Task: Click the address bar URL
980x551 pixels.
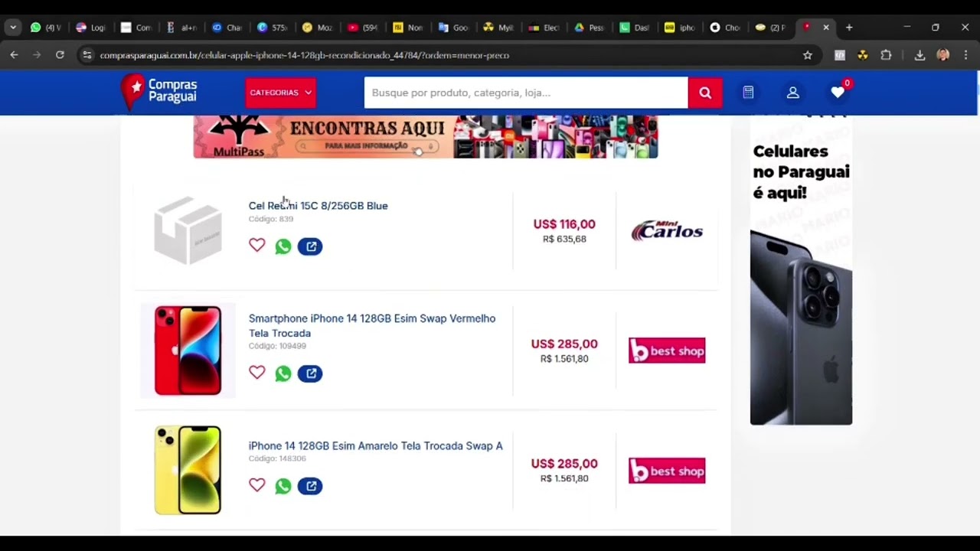Action: point(305,55)
